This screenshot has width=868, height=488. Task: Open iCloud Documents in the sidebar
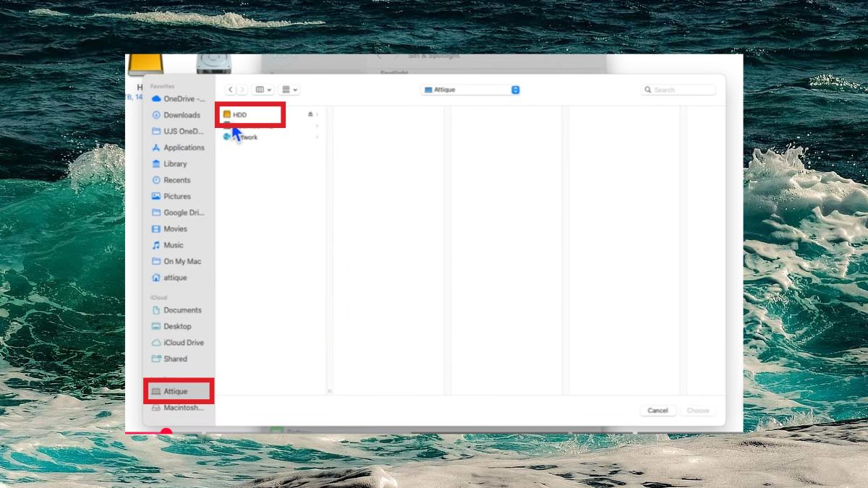(178, 310)
